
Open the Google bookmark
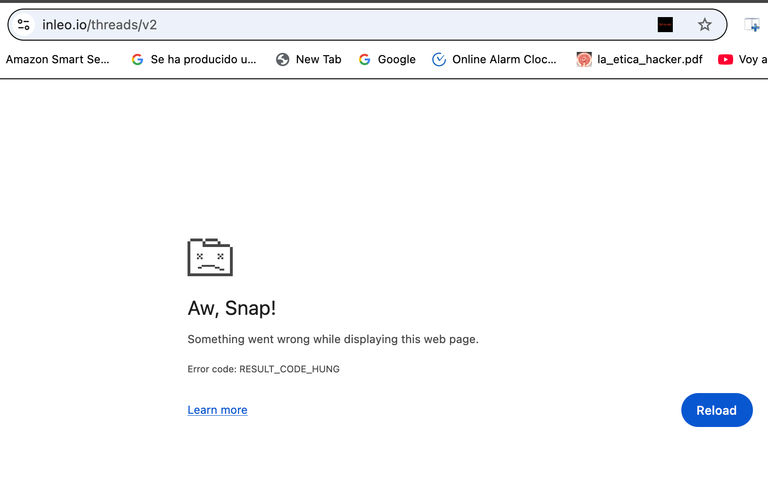(x=387, y=59)
